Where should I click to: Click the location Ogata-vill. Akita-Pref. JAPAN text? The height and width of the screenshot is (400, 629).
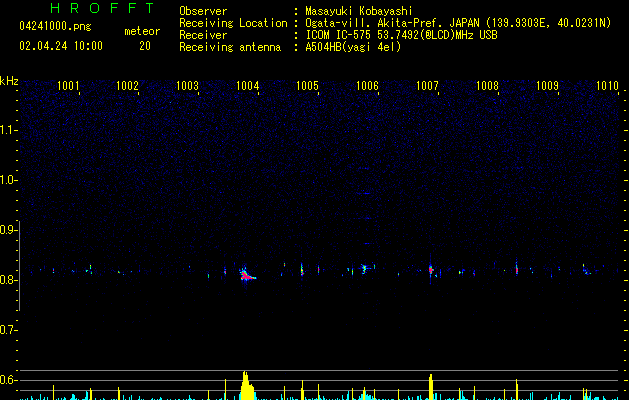[x=392, y=23]
